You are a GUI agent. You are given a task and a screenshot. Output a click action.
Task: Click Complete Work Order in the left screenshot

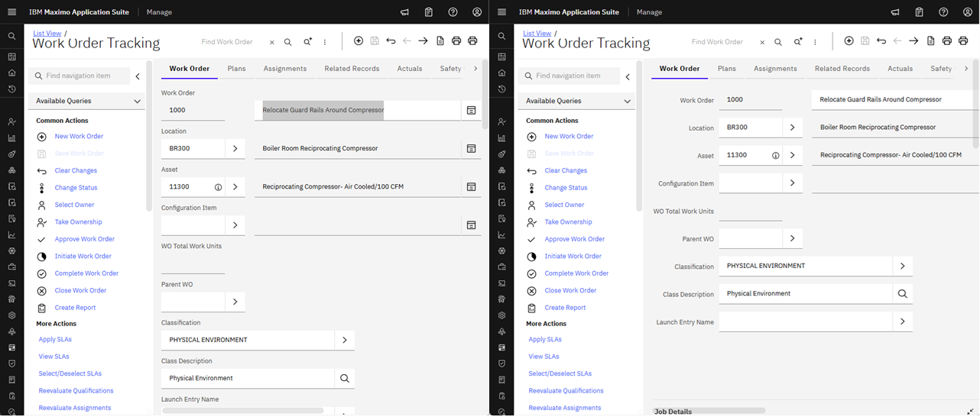pos(87,273)
